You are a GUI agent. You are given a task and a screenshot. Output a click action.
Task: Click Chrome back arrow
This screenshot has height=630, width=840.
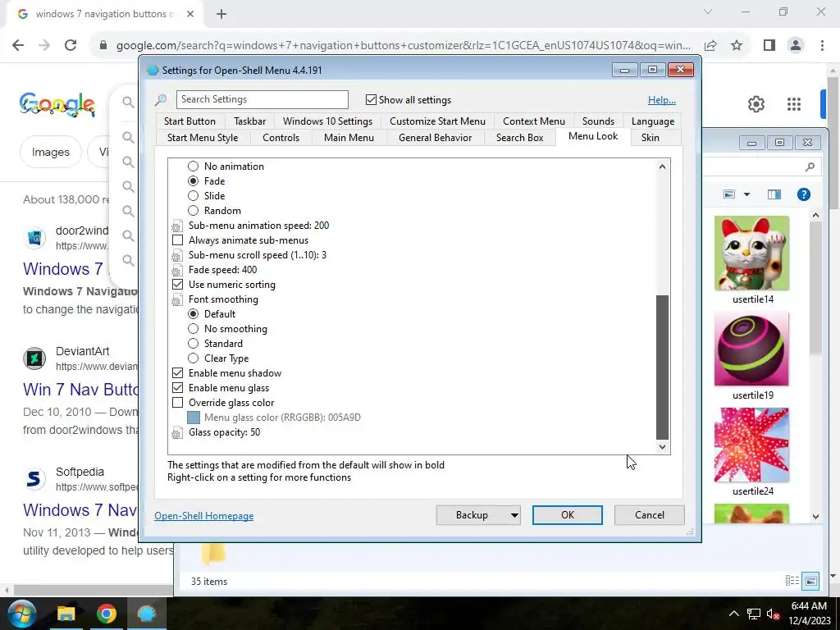[x=18, y=45]
